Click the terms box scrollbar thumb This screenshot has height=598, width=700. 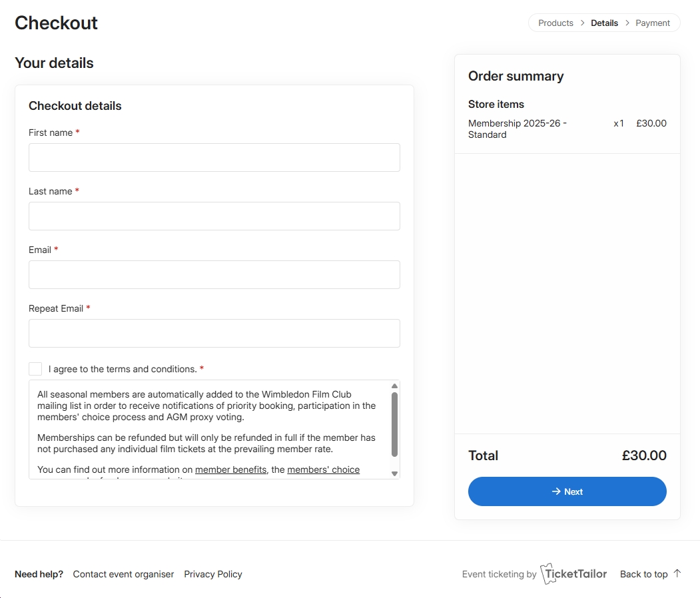click(x=394, y=424)
